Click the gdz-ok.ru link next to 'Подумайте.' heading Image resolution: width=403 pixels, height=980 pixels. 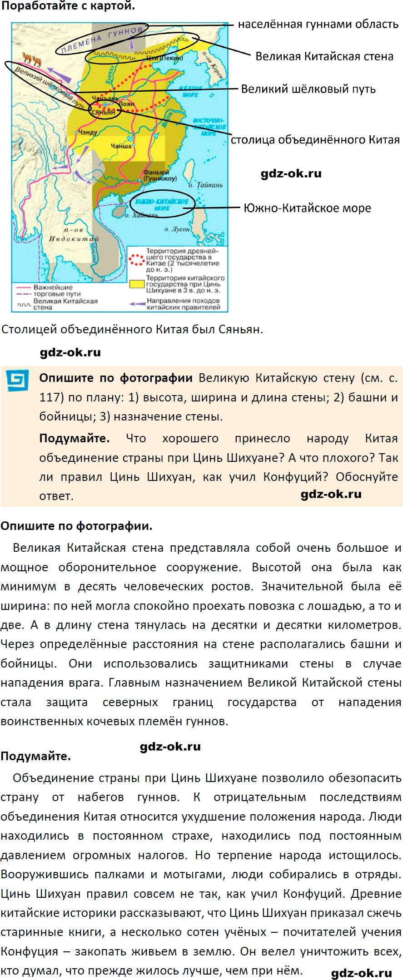coord(170,747)
